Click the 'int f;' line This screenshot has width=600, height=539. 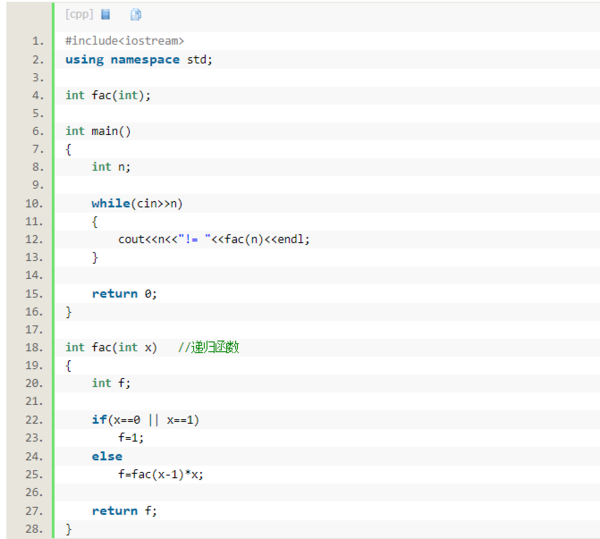click(x=111, y=383)
